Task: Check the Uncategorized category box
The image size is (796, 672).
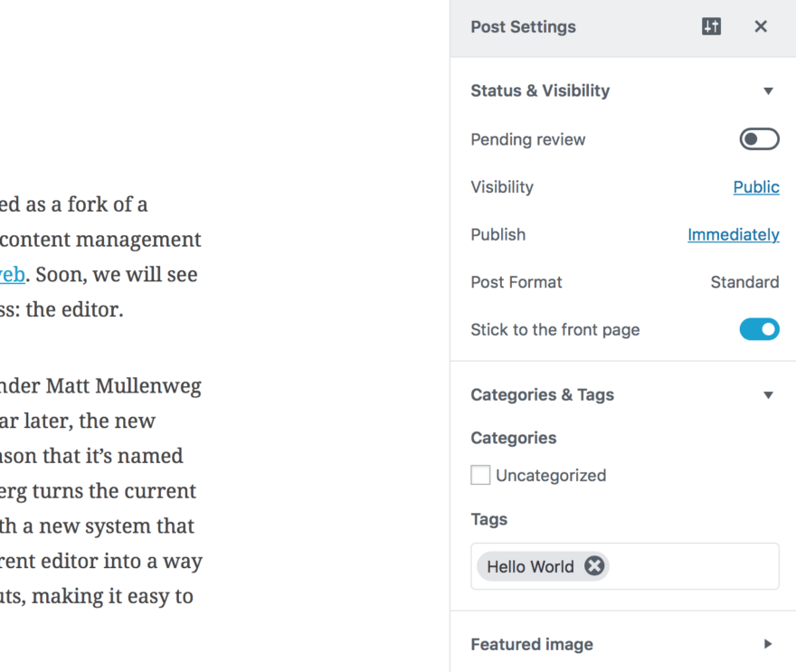Action: [x=480, y=475]
